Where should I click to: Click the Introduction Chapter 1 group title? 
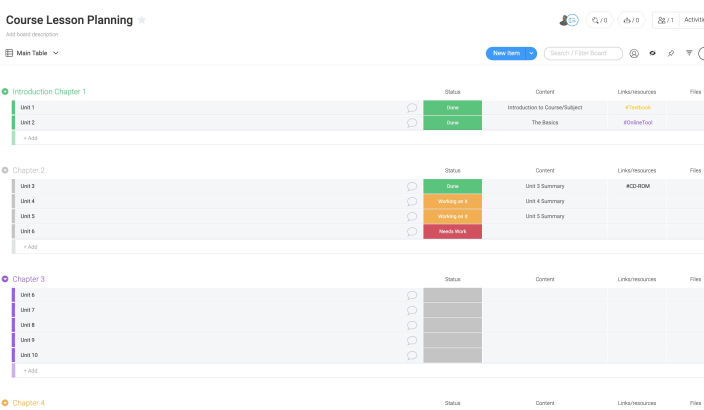(49, 92)
